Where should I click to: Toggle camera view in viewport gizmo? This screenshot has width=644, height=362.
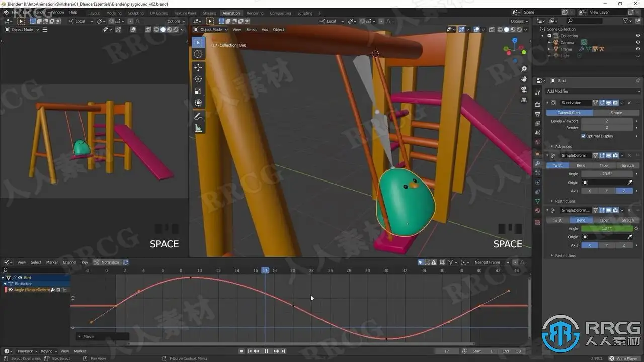[524, 89]
